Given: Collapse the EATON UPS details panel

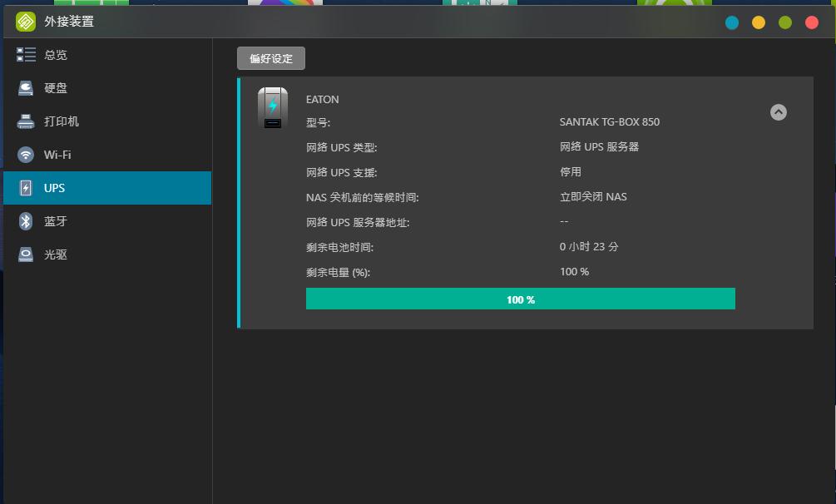Looking at the screenshot, I should point(778,111).
